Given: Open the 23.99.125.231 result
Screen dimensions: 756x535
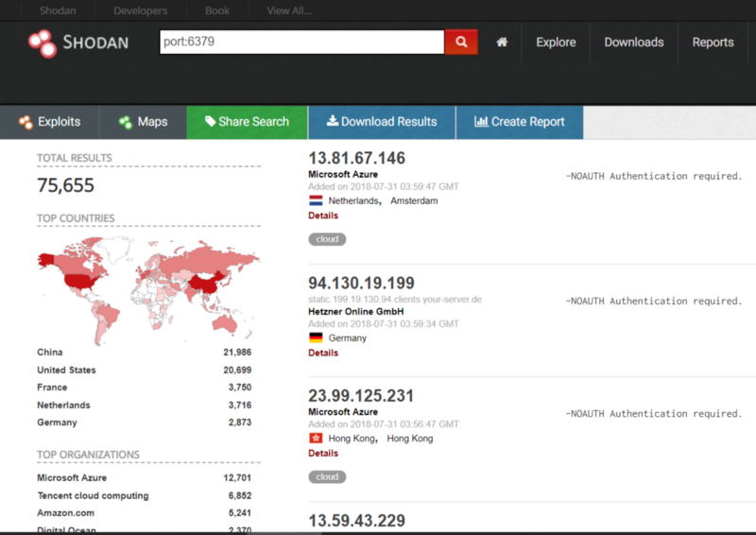Looking at the screenshot, I should point(361,396).
